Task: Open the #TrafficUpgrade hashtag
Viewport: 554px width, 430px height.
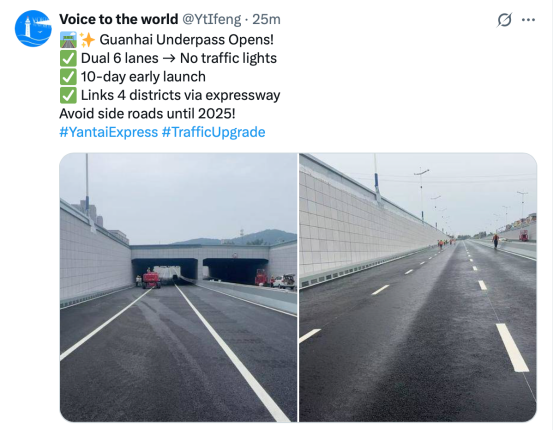Action: 213,132
